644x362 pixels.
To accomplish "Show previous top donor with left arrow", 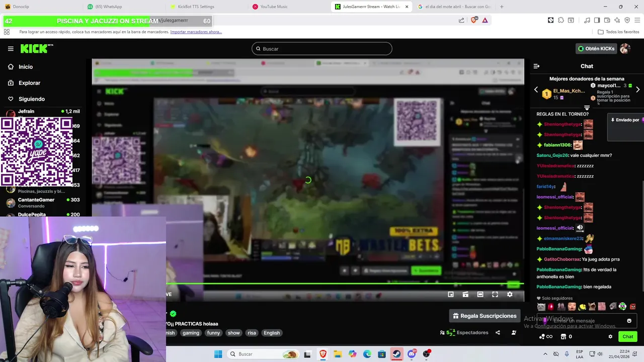I will click(536, 89).
